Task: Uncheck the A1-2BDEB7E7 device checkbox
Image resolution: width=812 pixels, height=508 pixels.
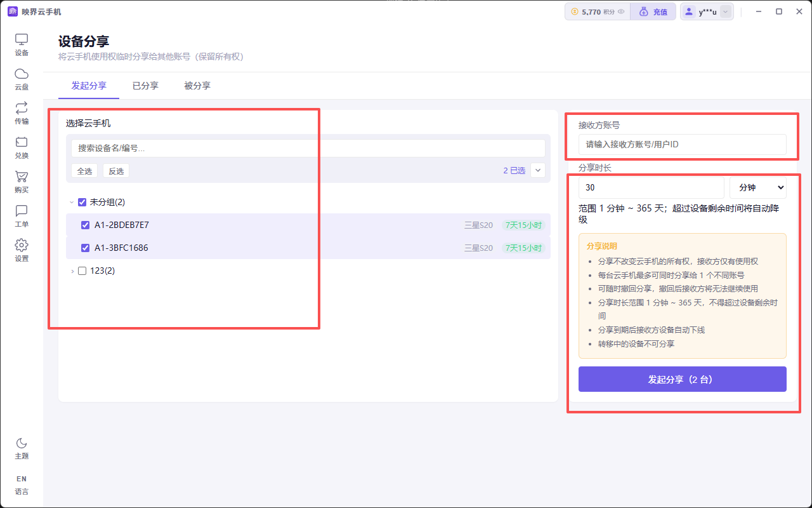Action: 85,225
